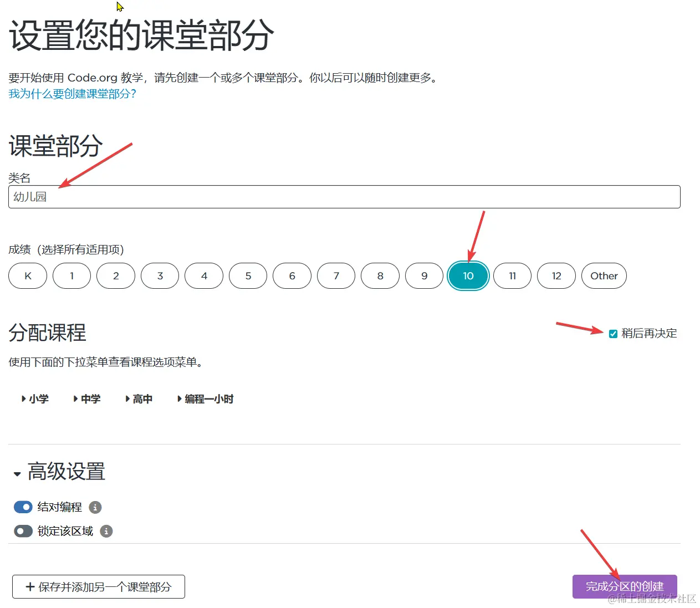Open the 我为什么要创建课堂部分 link
The height and width of the screenshot is (608, 700).
click(73, 94)
